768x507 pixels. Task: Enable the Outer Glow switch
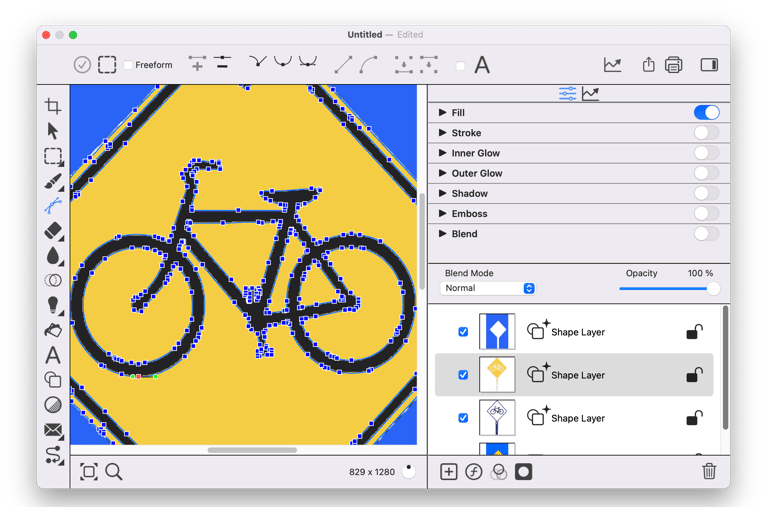coord(706,173)
